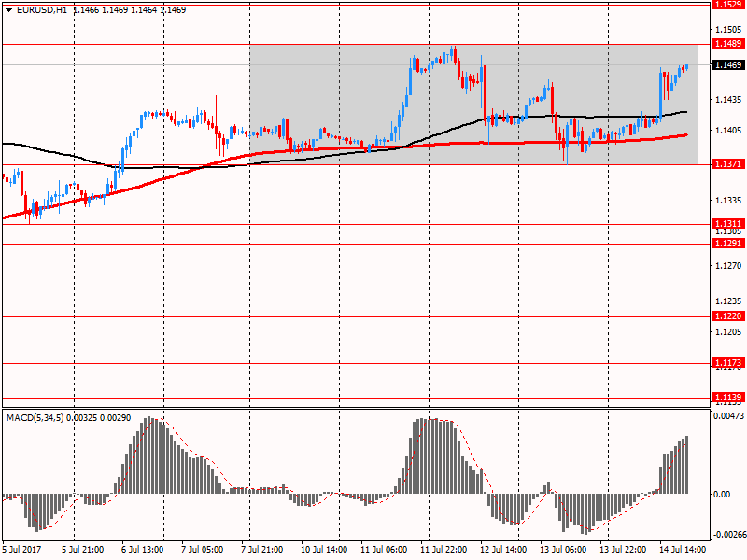
Task: Select the 13 Jul 06:00 time axis label
Action: (x=563, y=550)
